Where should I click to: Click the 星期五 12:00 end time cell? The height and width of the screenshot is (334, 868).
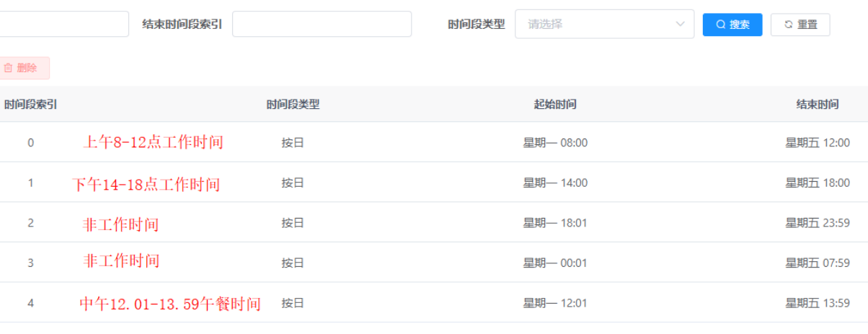click(x=818, y=143)
